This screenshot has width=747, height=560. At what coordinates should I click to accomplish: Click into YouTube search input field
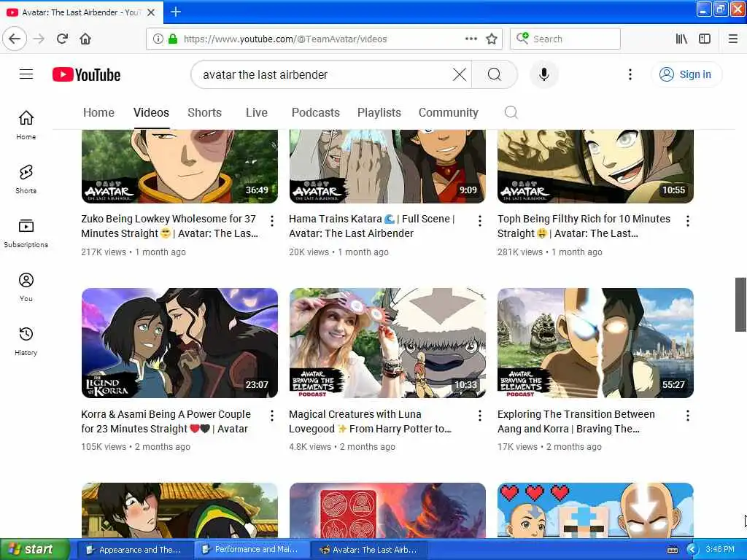(324, 74)
